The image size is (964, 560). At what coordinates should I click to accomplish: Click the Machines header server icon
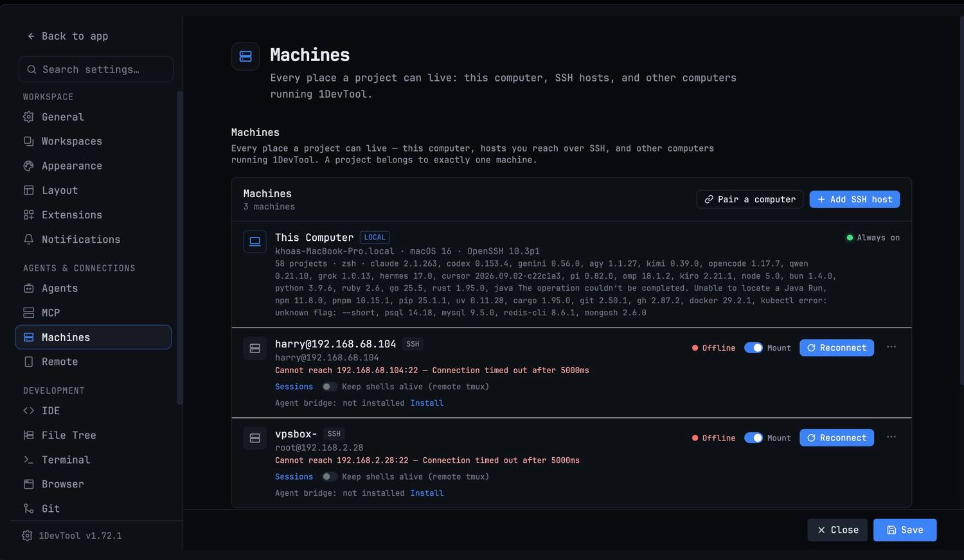[x=245, y=57]
